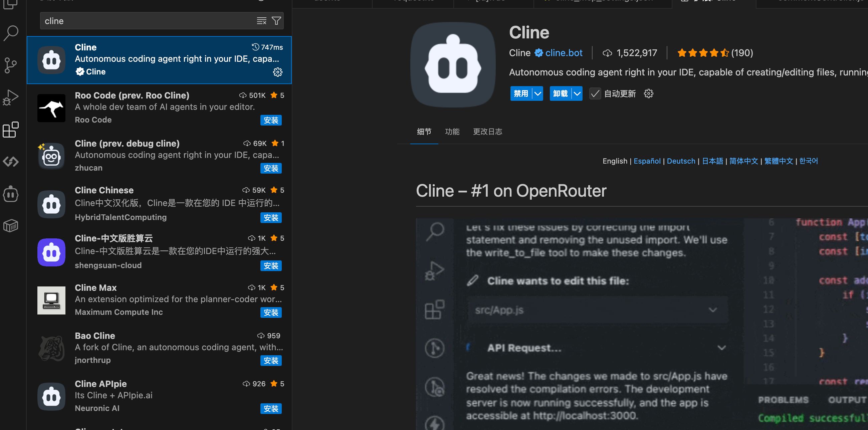Image resolution: width=868 pixels, height=430 pixels.
Task: Open the Remote Explorer code icon
Action: tap(11, 162)
